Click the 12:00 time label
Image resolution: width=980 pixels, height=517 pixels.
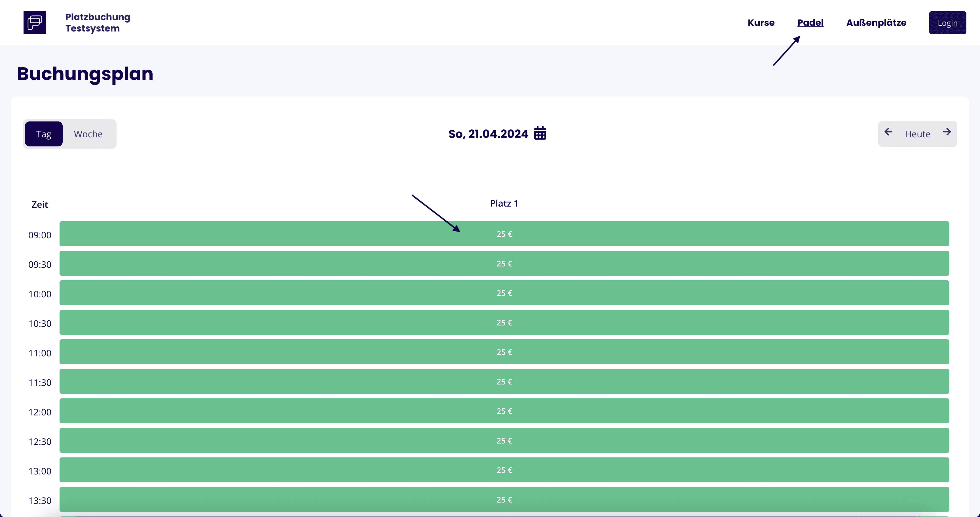(x=40, y=412)
